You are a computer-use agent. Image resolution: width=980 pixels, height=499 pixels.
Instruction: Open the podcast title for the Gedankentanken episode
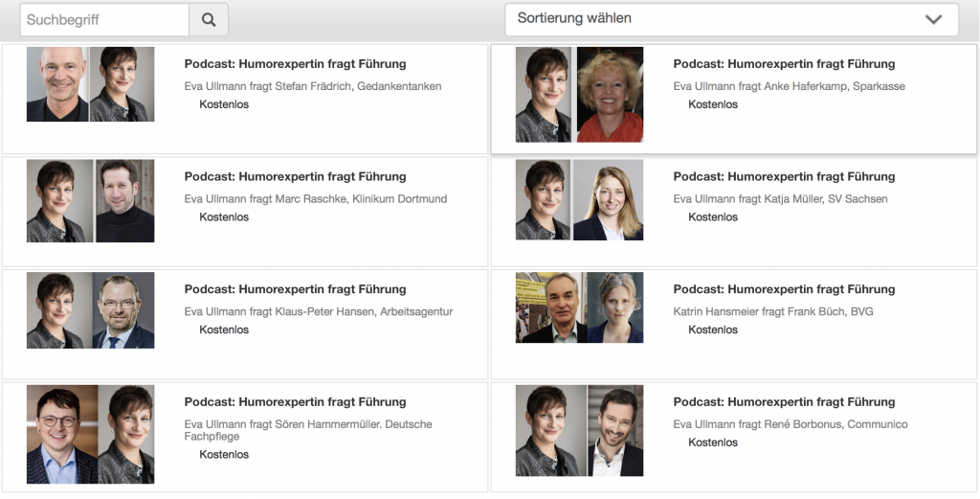click(x=295, y=64)
